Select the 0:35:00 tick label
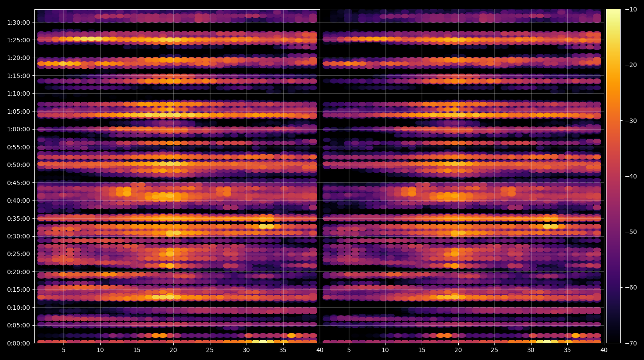The width and height of the screenshot is (644, 360). 19,219
